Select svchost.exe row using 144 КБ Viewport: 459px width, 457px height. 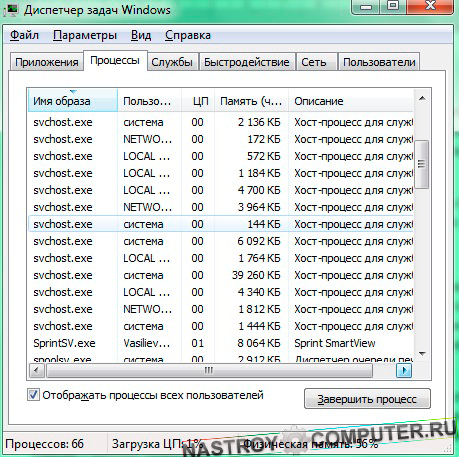pyautogui.click(x=221, y=224)
